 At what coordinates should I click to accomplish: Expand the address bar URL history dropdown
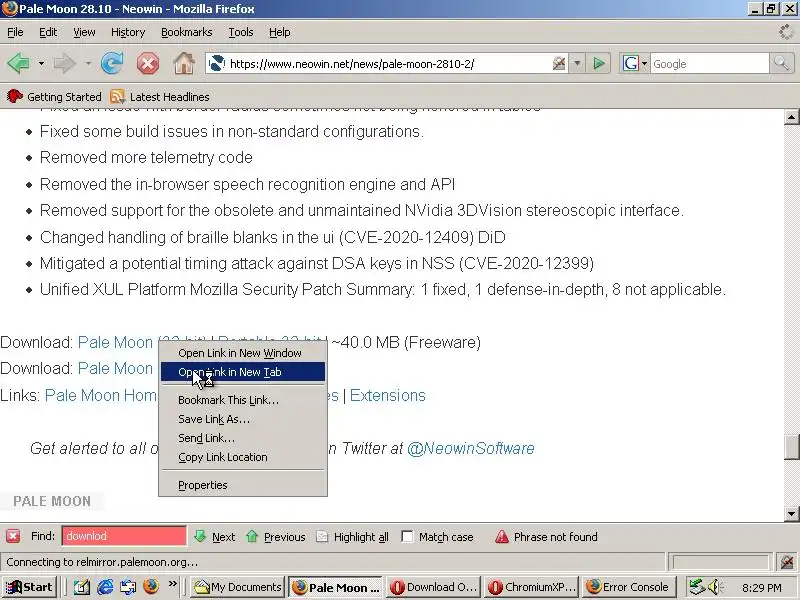coord(577,64)
